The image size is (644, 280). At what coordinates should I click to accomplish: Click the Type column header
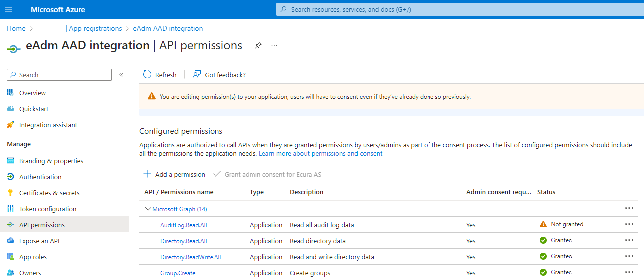257,192
